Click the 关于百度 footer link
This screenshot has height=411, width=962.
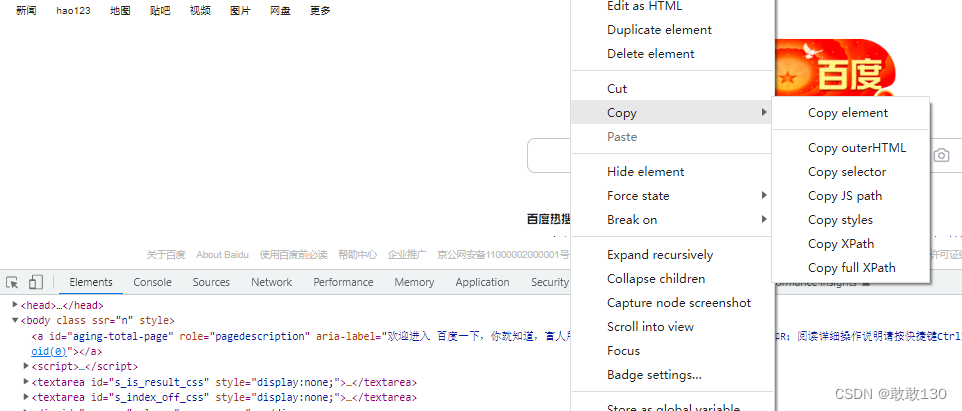click(x=166, y=255)
